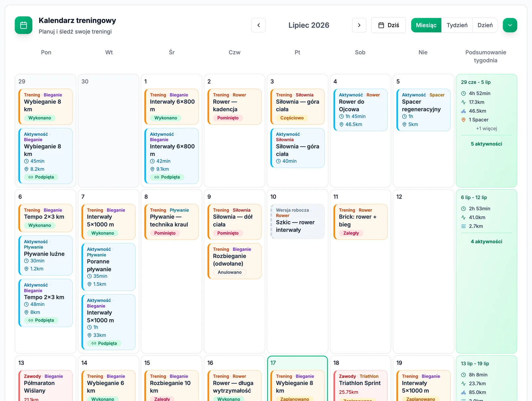Click the green calendar logo icon
Image resolution: width=532 pixels, height=401 pixels.
24,25
